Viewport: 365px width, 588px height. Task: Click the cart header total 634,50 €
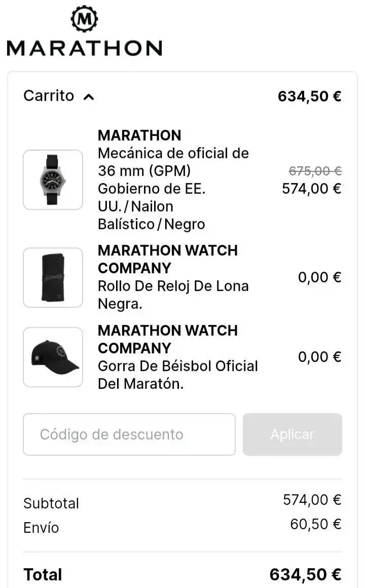coord(309,96)
